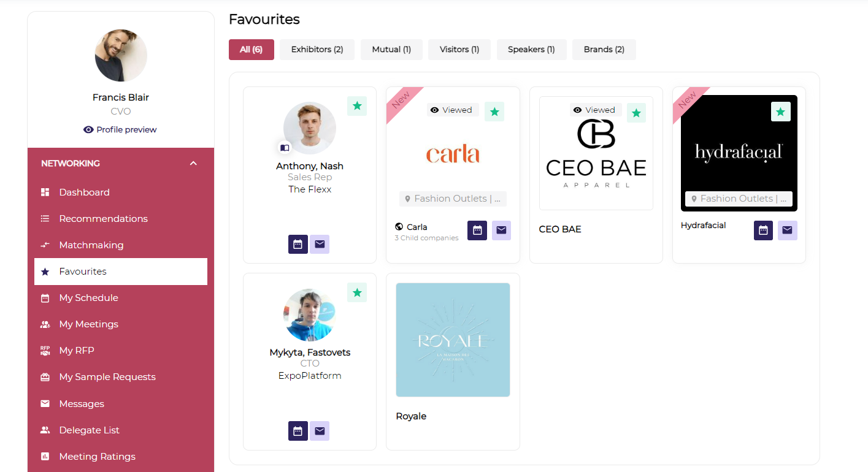Unfavourite Anthony Nash with the star toggle
This screenshot has height=472, width=868.
357,106
